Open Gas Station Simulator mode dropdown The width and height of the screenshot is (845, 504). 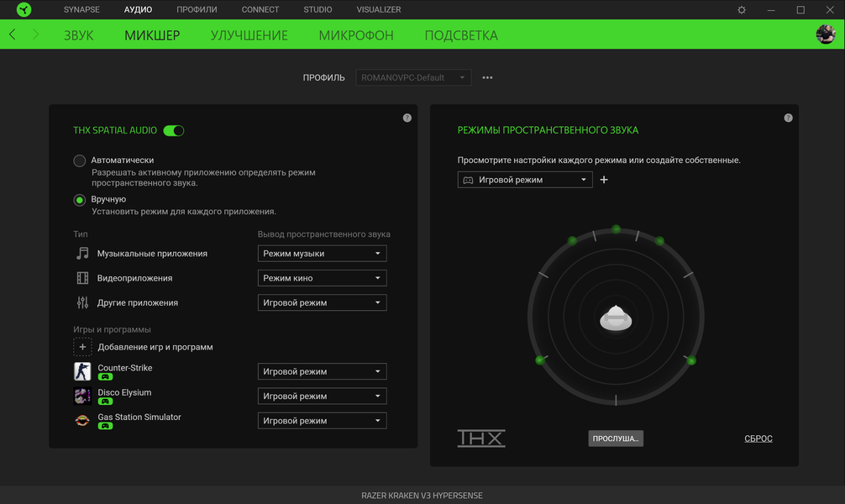click(323, 421)
